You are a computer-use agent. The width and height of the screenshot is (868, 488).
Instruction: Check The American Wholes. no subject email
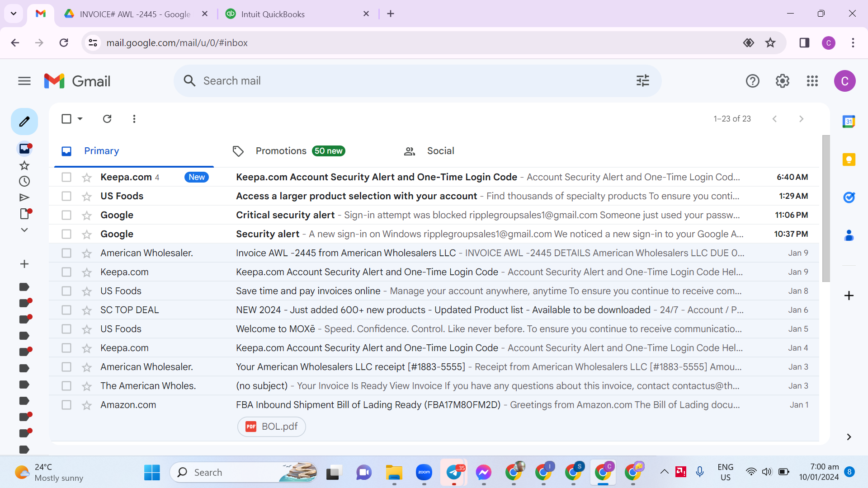66,386
